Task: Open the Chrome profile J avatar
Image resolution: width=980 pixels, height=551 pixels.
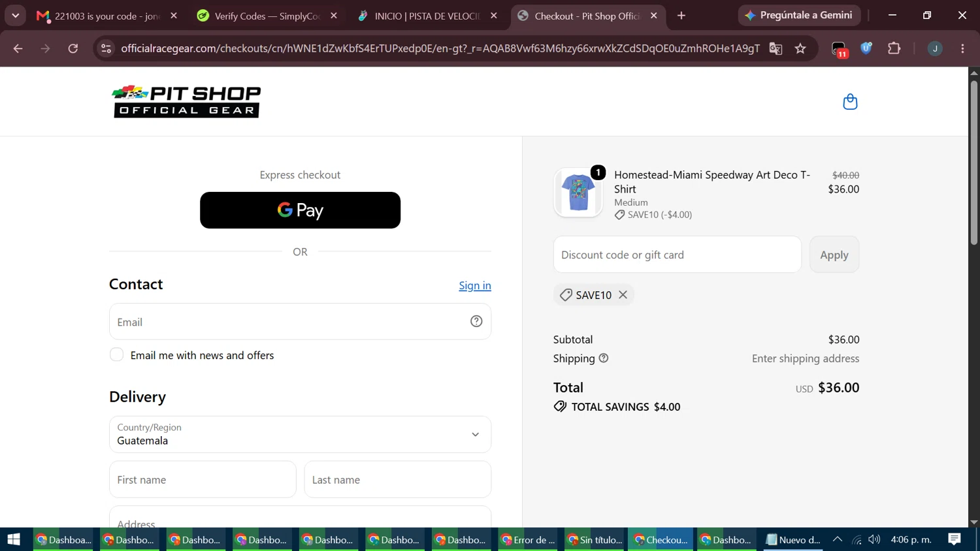Action: 935,48
